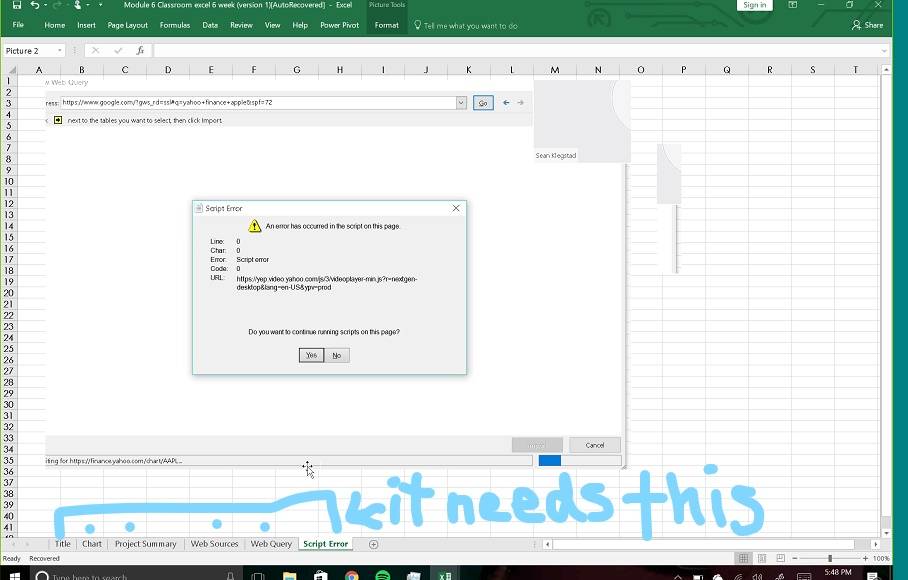
Task: Click the Enter checkmark icon
Action: [118, 51]
